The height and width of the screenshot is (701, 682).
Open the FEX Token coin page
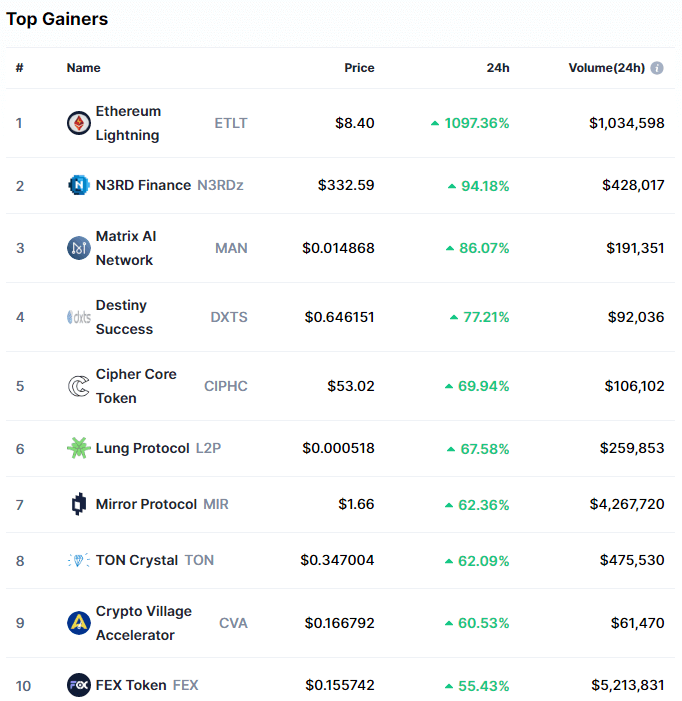coord(131,685)
